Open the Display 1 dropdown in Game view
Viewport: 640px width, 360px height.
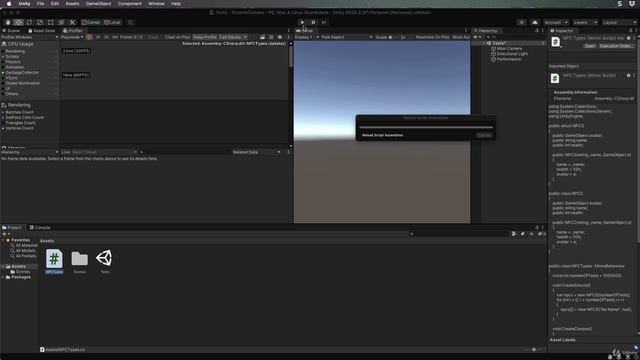pos(307,37)
